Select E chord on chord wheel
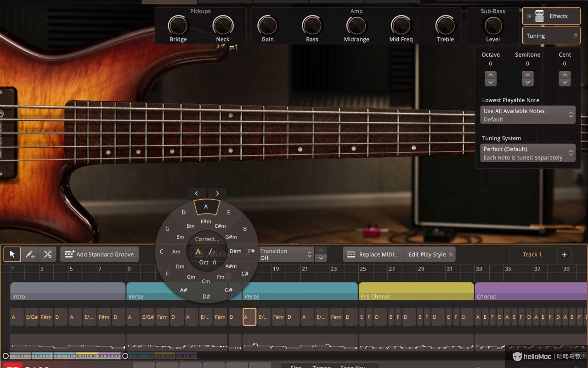 [229, 213]
